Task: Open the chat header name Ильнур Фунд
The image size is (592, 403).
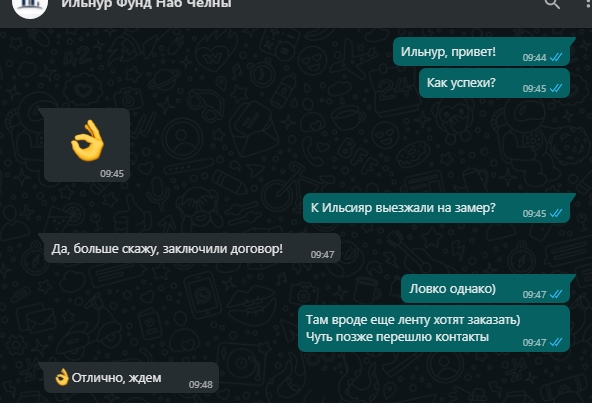Action: click(x=146, y=4)
